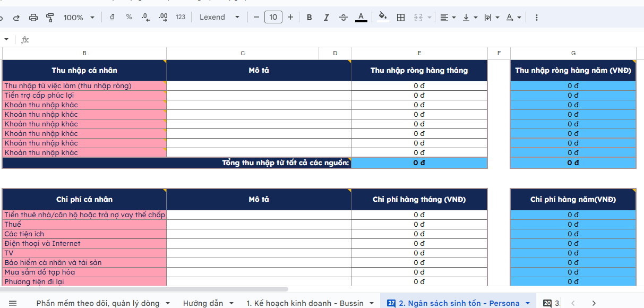
Task: Toggle bold formatting
Action: [310, 18]
